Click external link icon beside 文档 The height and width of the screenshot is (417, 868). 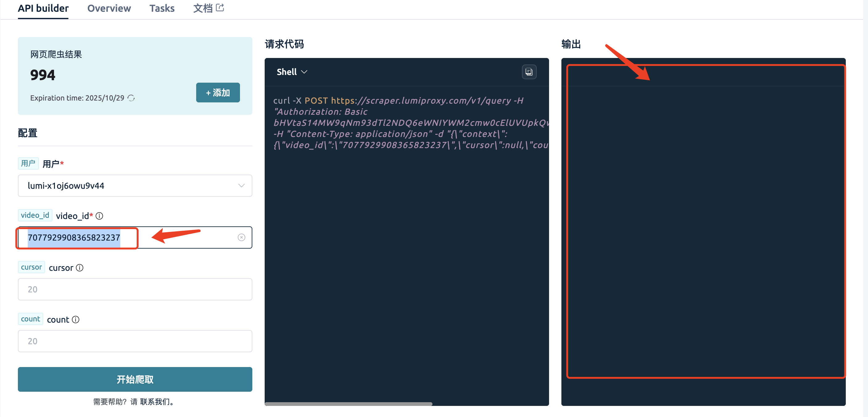tap(220, 8)
